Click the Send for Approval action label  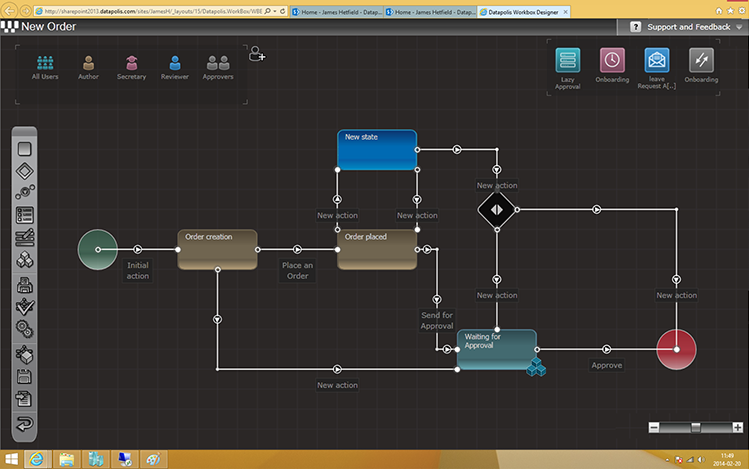coord(437,320)
